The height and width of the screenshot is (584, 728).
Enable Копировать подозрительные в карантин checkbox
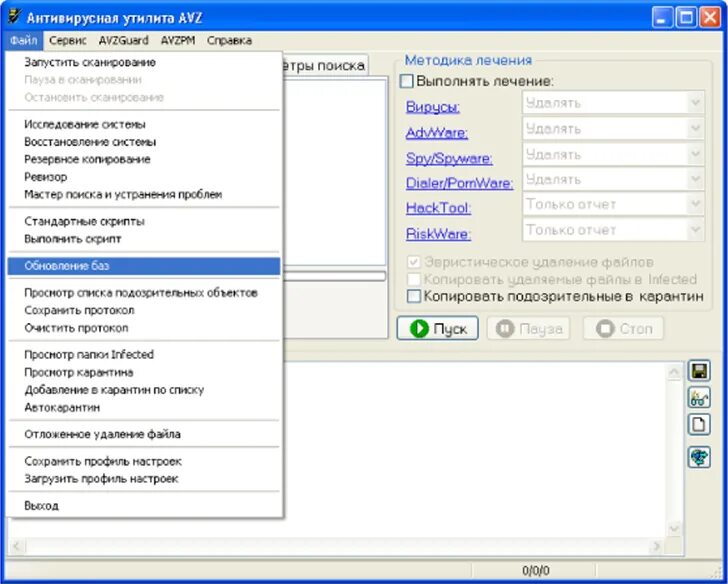pyautogui.click(x=413, y=296)
